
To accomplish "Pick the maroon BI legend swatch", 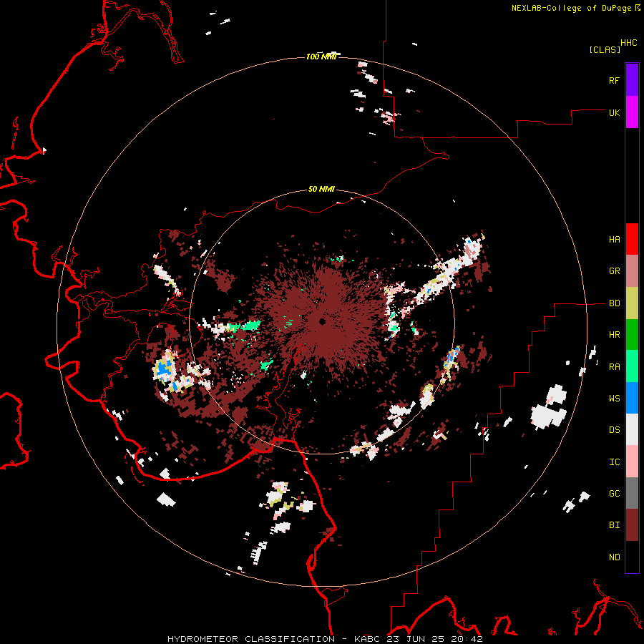I will tap(632, 525).
